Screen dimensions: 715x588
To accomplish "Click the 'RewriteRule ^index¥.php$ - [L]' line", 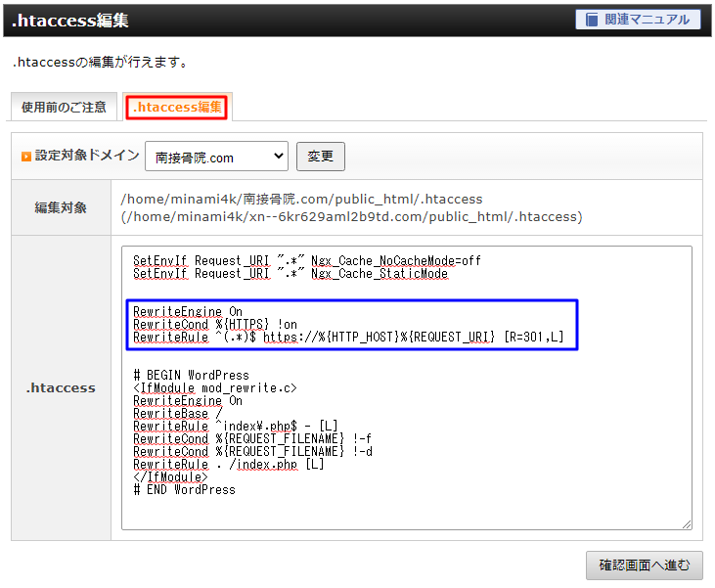I will pos(236,426).
